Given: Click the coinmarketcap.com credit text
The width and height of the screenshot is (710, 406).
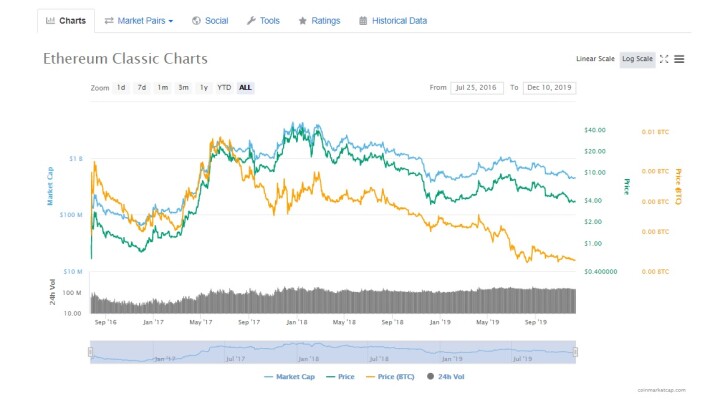Looking at the screenshot, I should pyautogui.click(x=661, y=390).
